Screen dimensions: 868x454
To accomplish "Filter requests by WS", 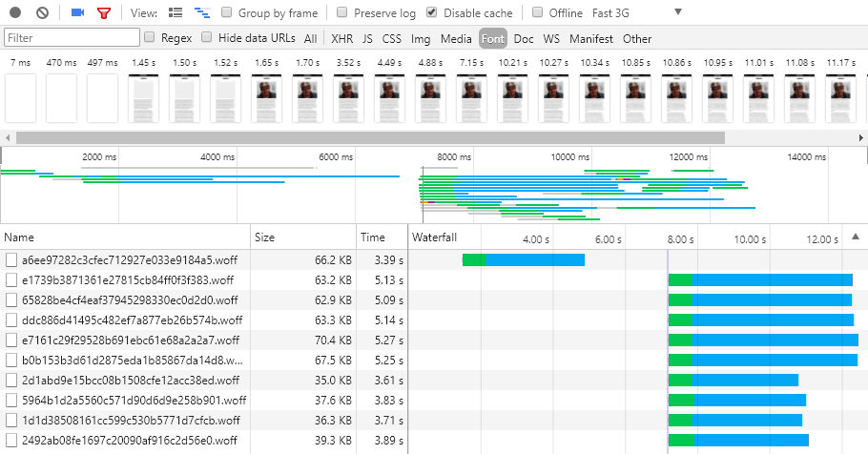I will pos(551,39).
